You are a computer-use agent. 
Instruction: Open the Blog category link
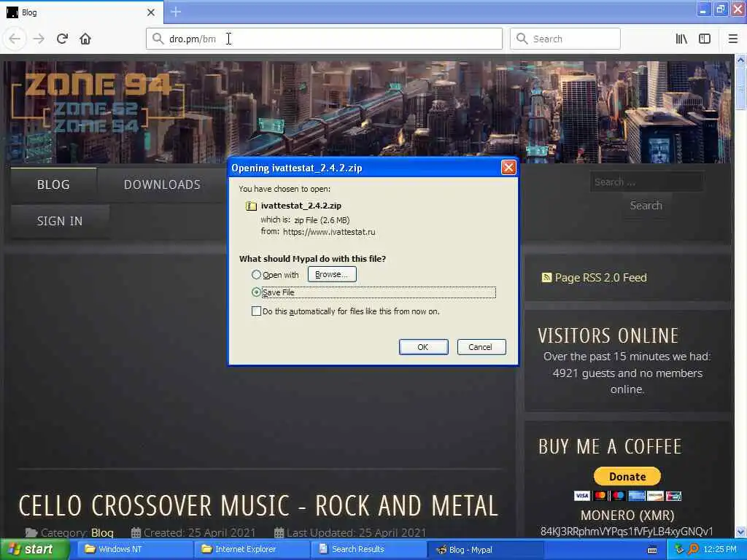click(x=102, y=532)
